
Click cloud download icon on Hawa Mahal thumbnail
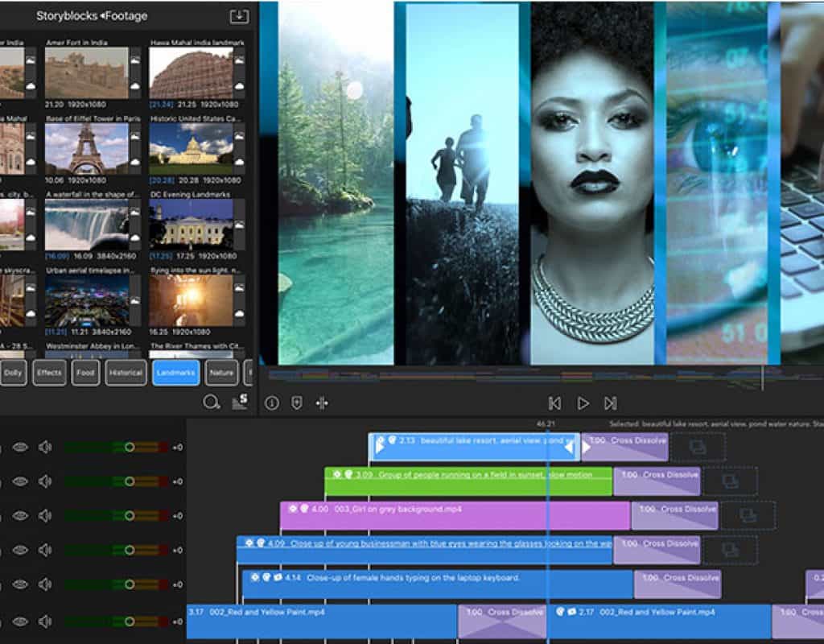click(x=239, y=86)
